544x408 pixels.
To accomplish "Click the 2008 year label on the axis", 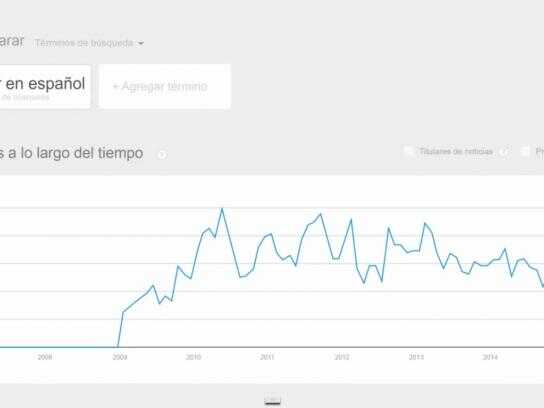I will point(45,357).
